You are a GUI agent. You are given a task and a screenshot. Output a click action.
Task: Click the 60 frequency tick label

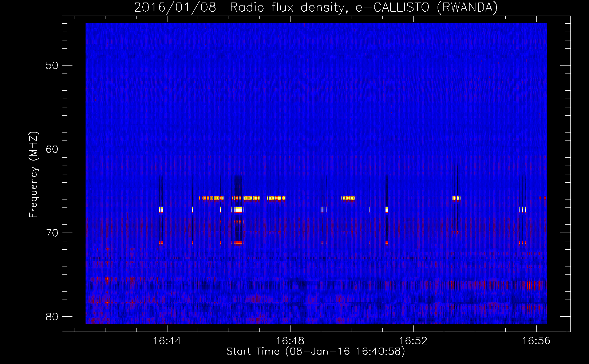tap(52, 149)
